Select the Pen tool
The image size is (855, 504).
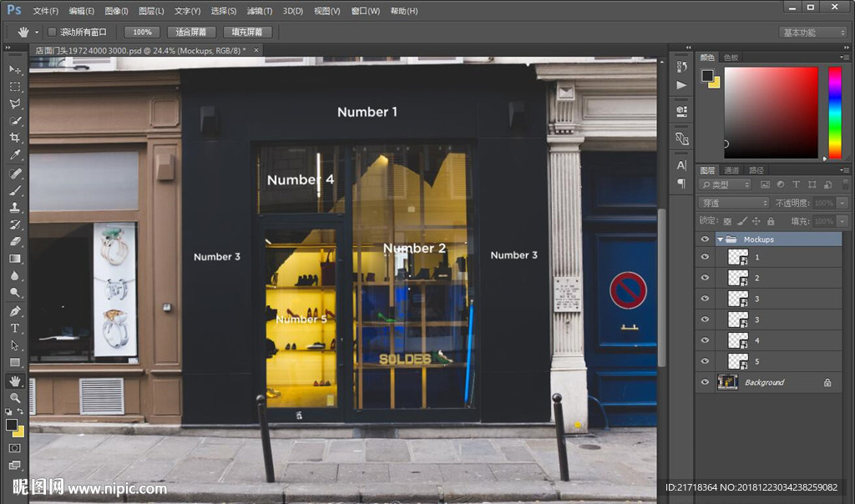(x=15, y=311)
